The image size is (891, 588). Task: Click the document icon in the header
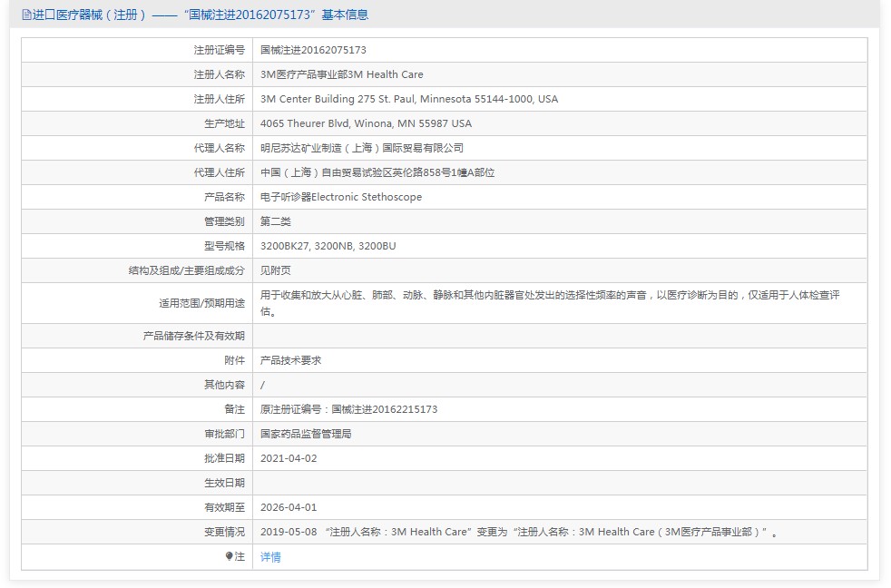click(25, 15)
